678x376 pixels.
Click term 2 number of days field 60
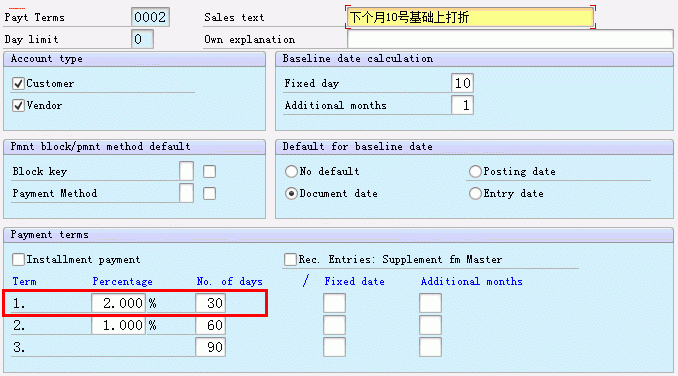[x=210, y=325]
